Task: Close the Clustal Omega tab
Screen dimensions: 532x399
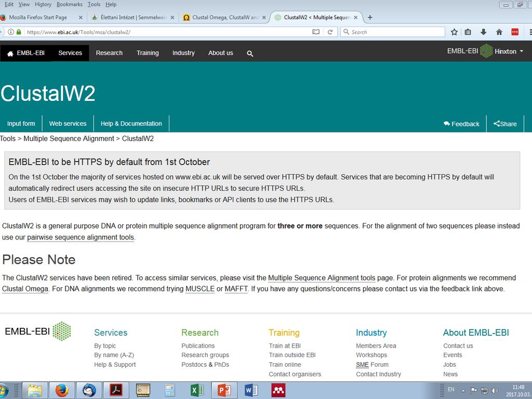Action: click(264, 17)
